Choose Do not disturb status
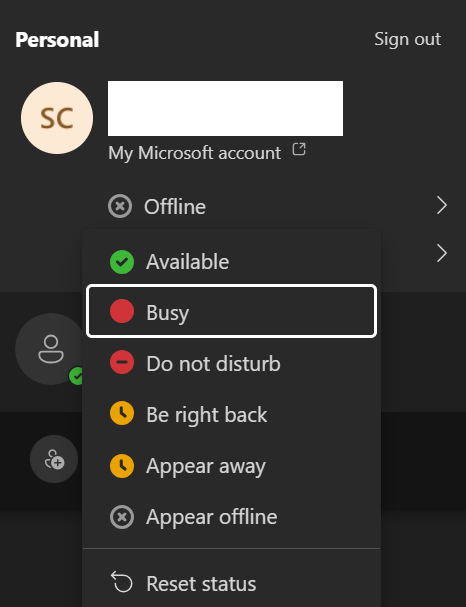 [231, 364]
